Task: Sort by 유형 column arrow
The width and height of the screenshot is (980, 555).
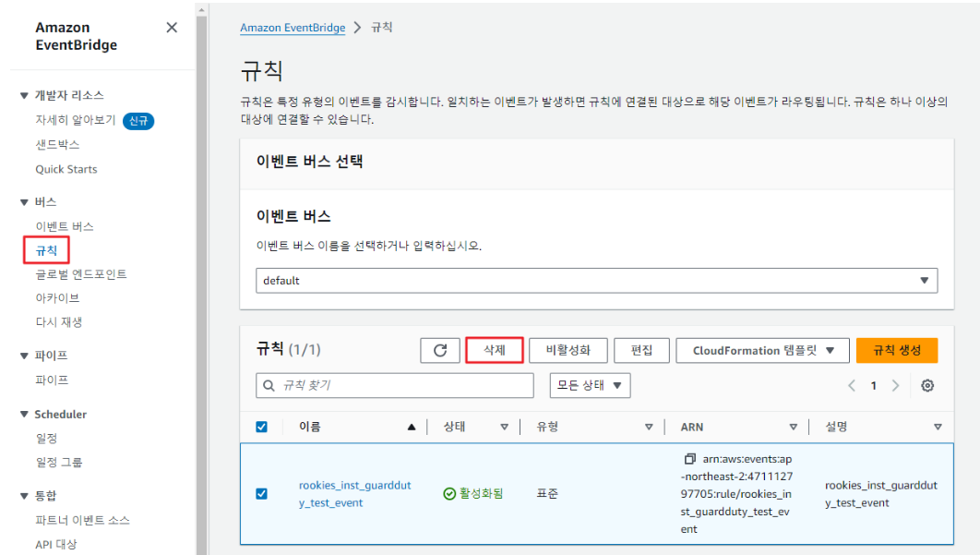Action: coord(649,427)
